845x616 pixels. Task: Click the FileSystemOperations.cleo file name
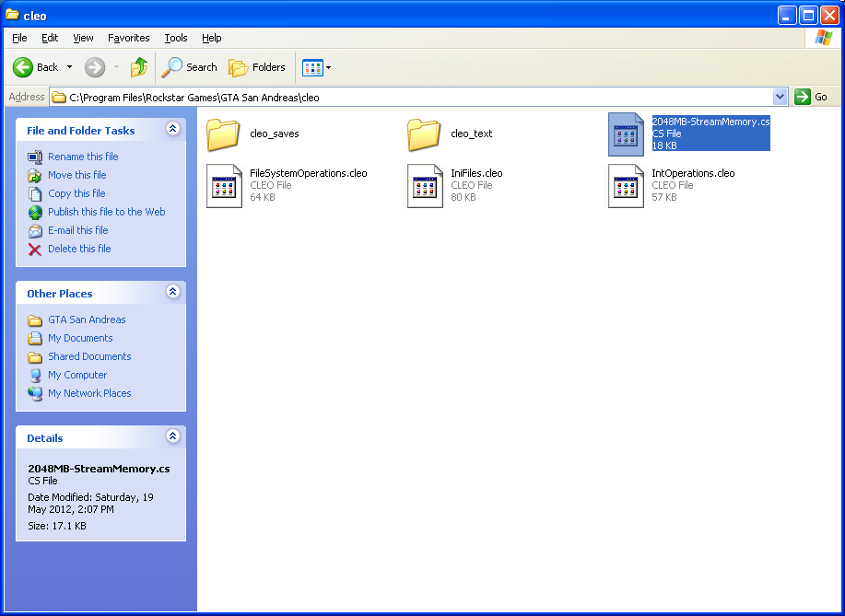309,173
